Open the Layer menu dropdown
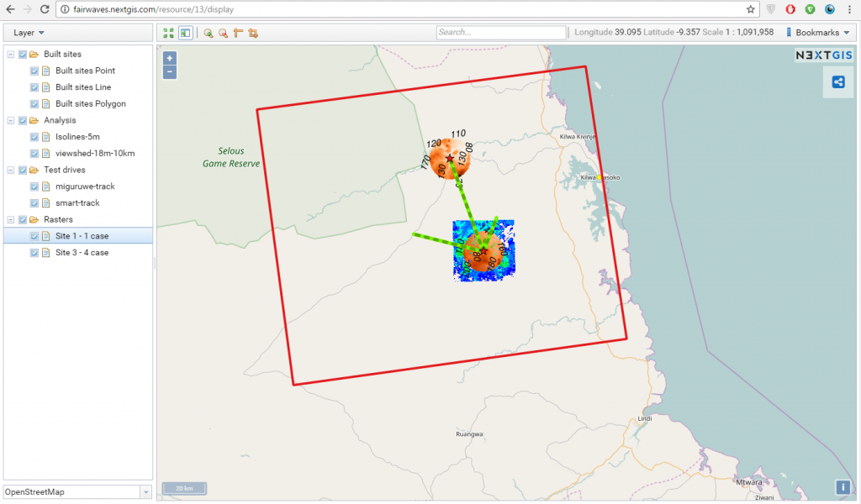861x504 pixels. click(x=29, y=33)
